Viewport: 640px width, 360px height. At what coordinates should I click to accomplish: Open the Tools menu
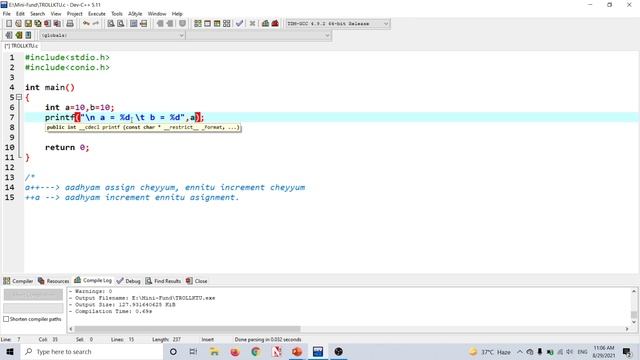tap(117, 13)
